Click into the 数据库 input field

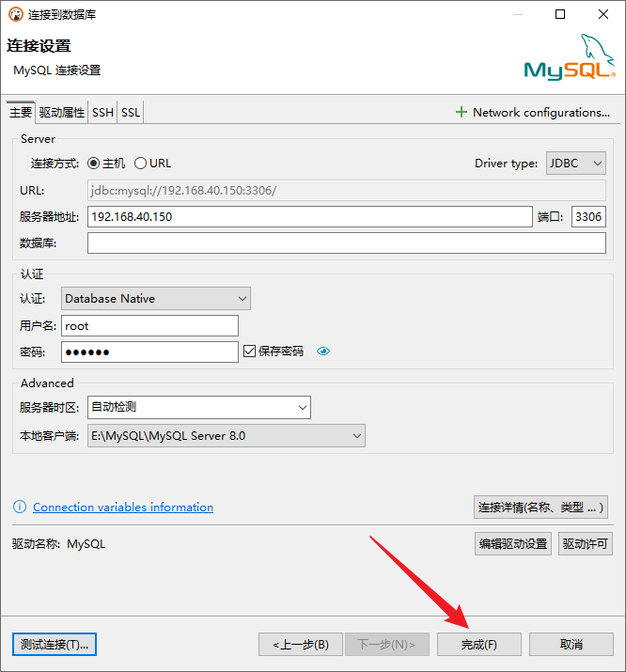(346, 243)
